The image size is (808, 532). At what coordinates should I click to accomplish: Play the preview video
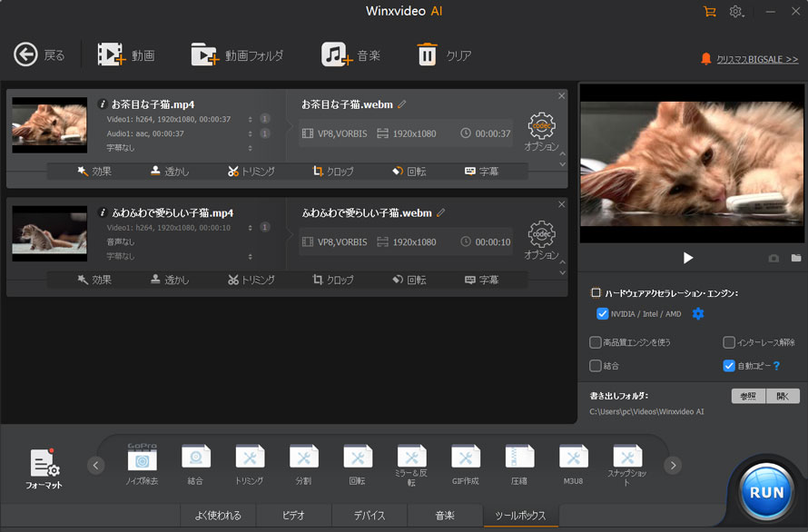pos(688,258)
